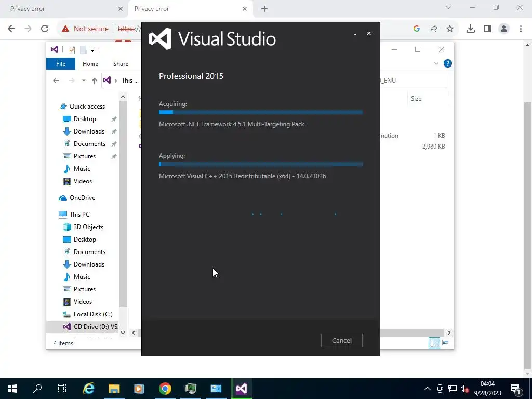Minimize the Visual Studio installer window
Viewport: 532px width, 399px height.
coord(355,34)
